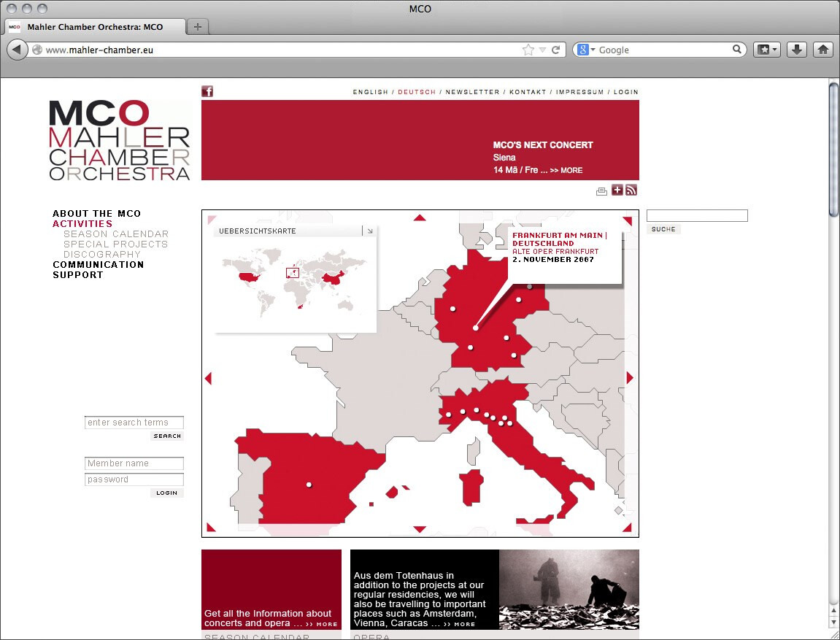
Task: Open the RSS feed icon
Action: (631, 190)
